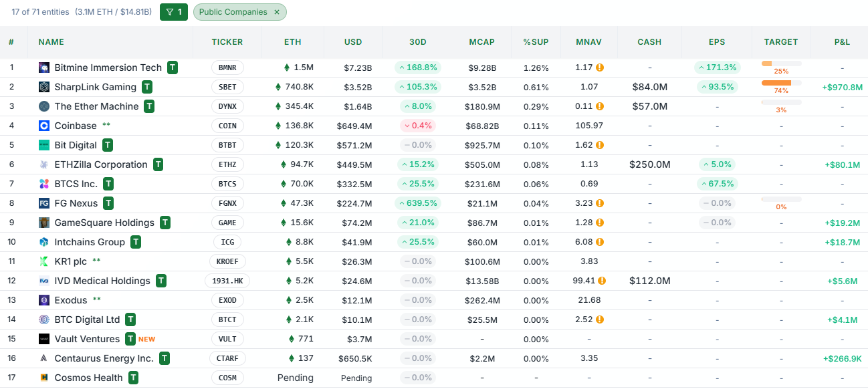Click the BTCS Inc. logo icon
Image resolution: width=868 pixels, height=389 pixels.
click(x=44, y=184)
